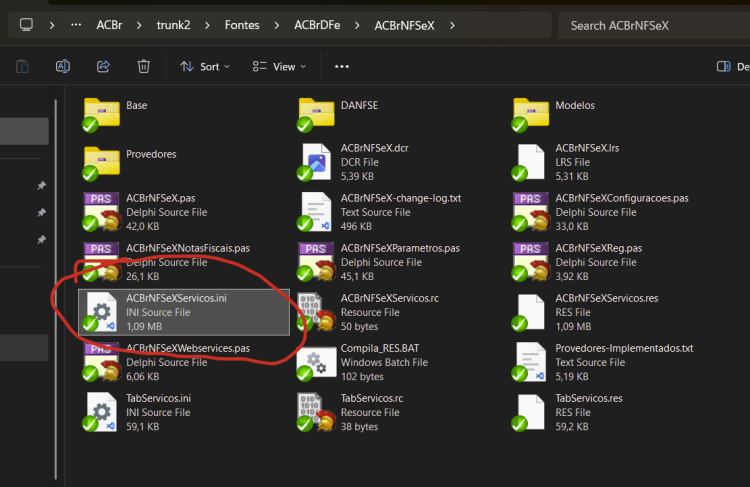Click the Share toolbar icon
Image resolution: width=750 pixels, height=487 pixels.
click(103, 66)
